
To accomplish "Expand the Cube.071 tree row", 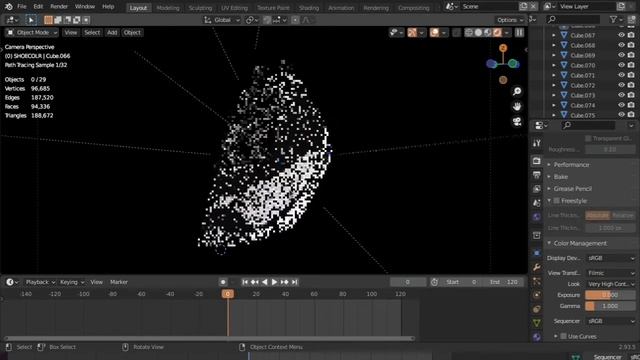I will 554,75.
